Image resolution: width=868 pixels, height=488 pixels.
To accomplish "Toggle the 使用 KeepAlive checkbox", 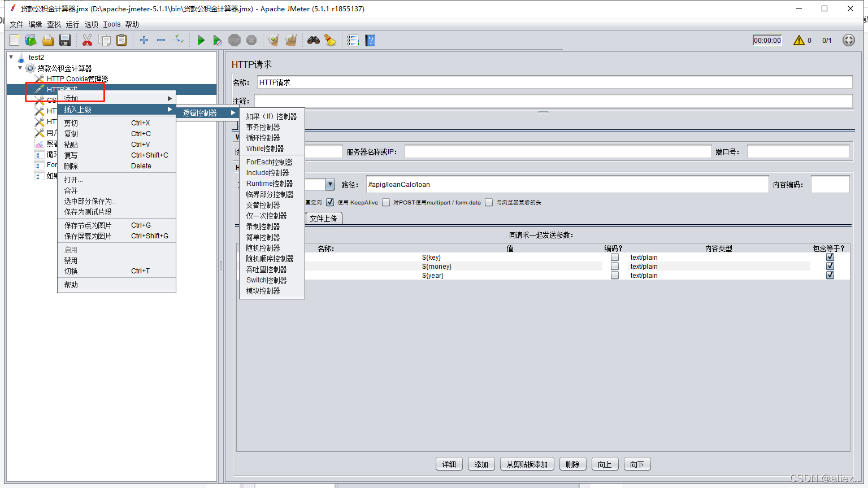I will [330, 202].
